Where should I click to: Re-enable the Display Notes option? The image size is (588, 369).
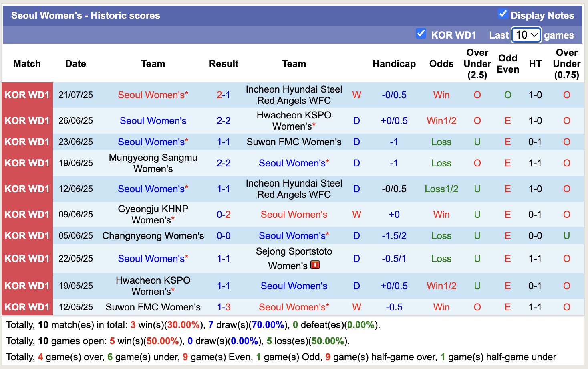pyautogui.click(x=502, y=14)
